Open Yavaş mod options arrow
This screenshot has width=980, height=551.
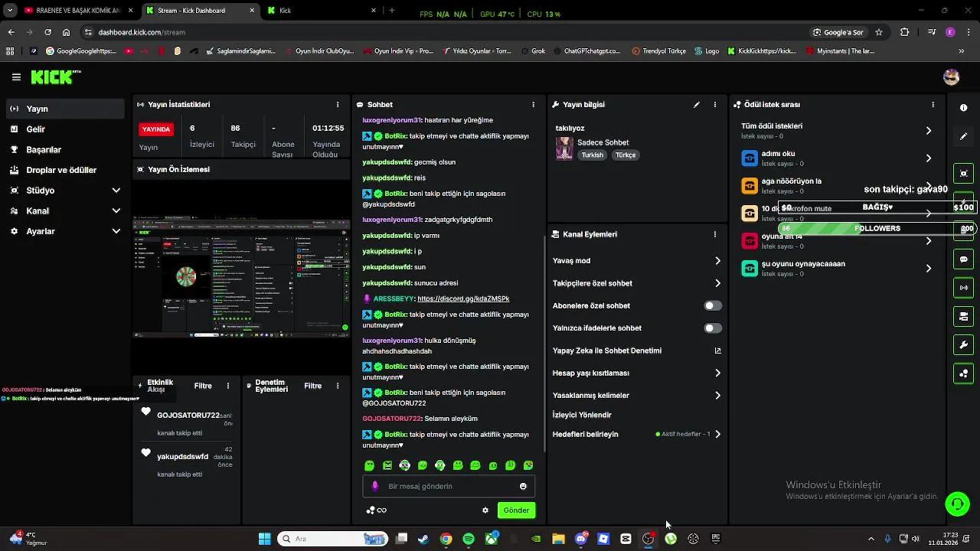pyautogui.click(x=717, y=261)
